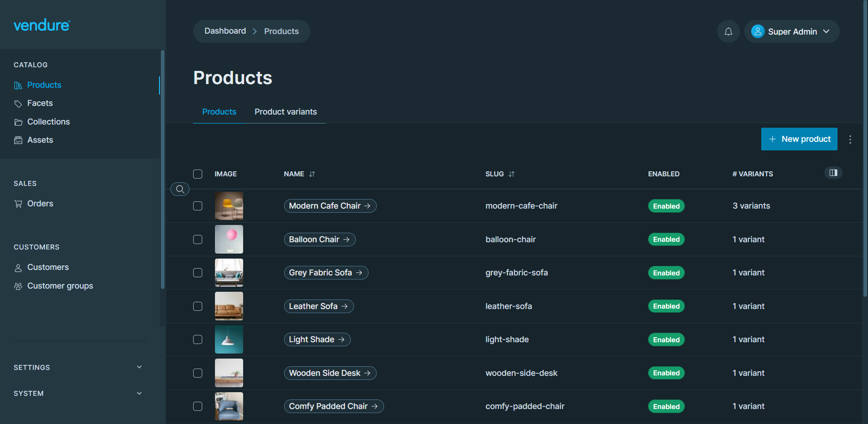
Task: Navigate to Dashboard in the breadcrumb
Action: [225, 31]
